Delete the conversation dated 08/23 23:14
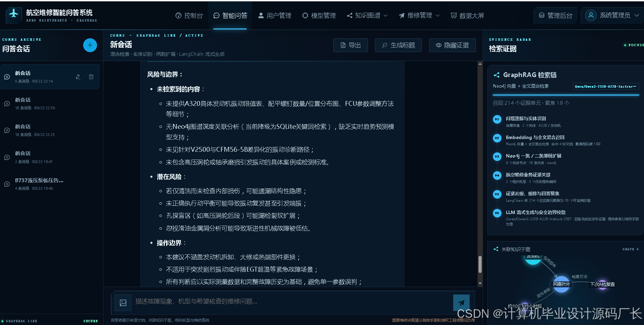 91,77
